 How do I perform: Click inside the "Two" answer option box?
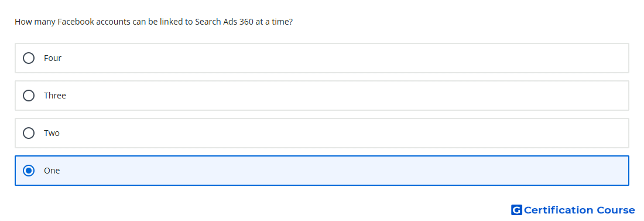[322, 133]
